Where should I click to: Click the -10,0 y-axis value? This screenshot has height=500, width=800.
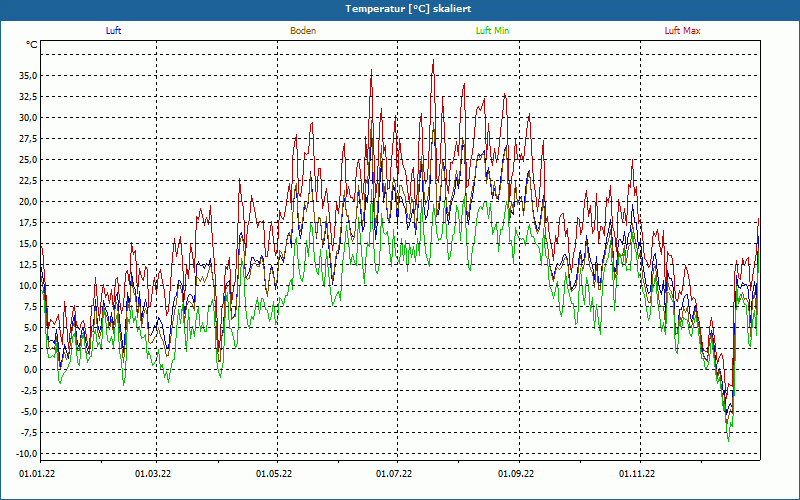(x=26, y=454)
